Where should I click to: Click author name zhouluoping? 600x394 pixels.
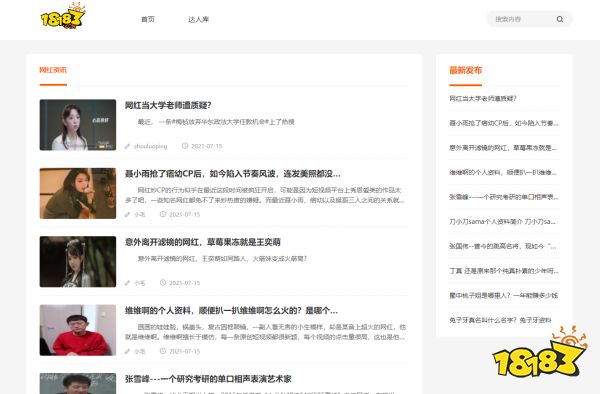coord(150,146)
